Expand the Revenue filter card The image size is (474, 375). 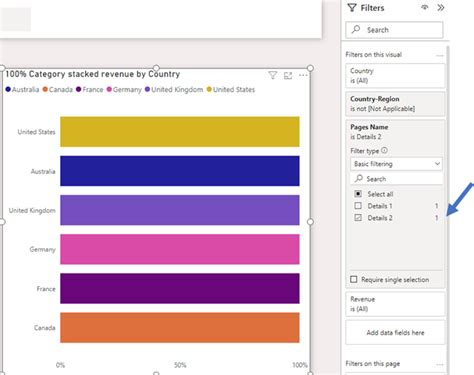pos(395,304)
